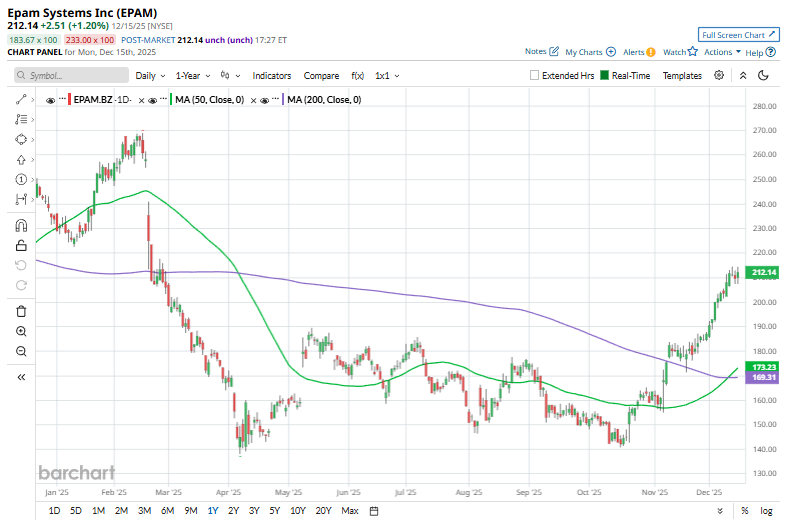Image resolution: width=785 pixels, height=527 pixels.
Task: Open the Actions dropdown menu
Action: click(x=722, y=51)
